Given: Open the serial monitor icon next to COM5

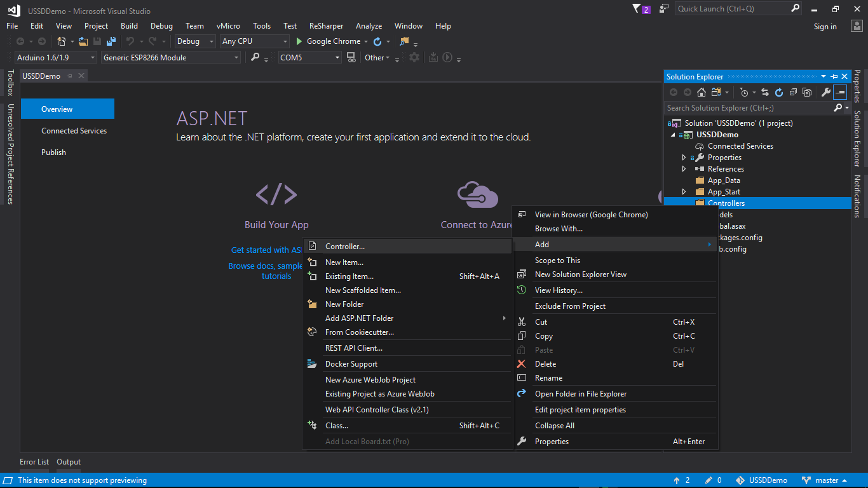Looking at the screenshot, I should click(351, 57).
